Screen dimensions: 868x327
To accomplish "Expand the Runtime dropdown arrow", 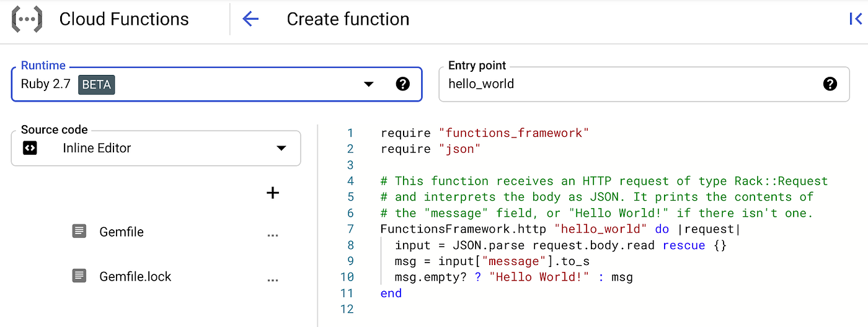I will [x=368, y=84].
